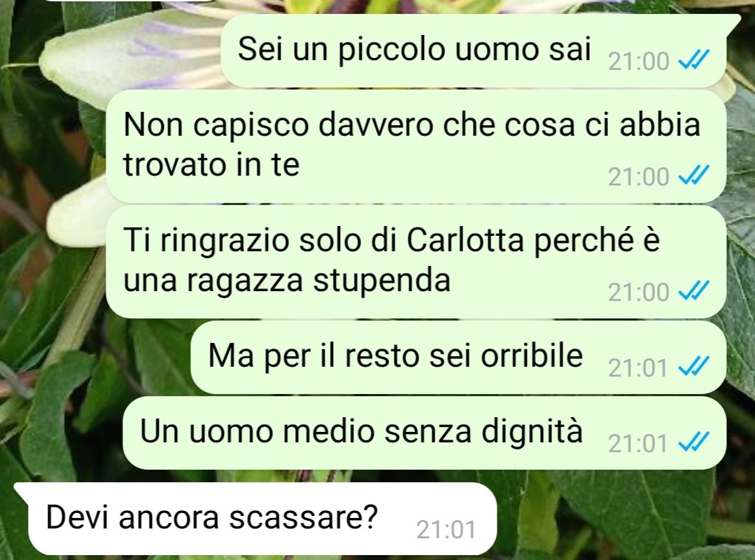Select the 'Non capisco davvero che cosa' bubble
This screenshot has height=560, width=755.
click(416, 146)
